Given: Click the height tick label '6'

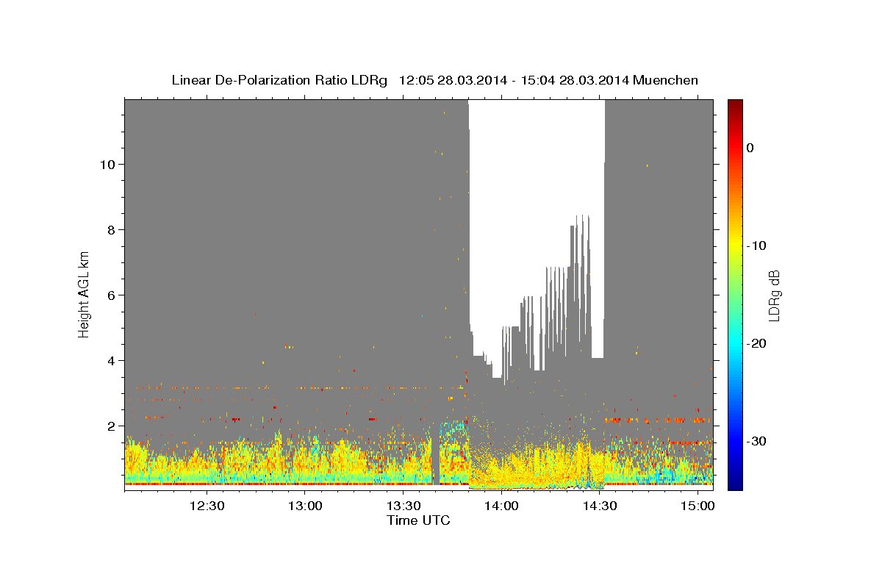Looking at the screenshot, I should 111,295.
